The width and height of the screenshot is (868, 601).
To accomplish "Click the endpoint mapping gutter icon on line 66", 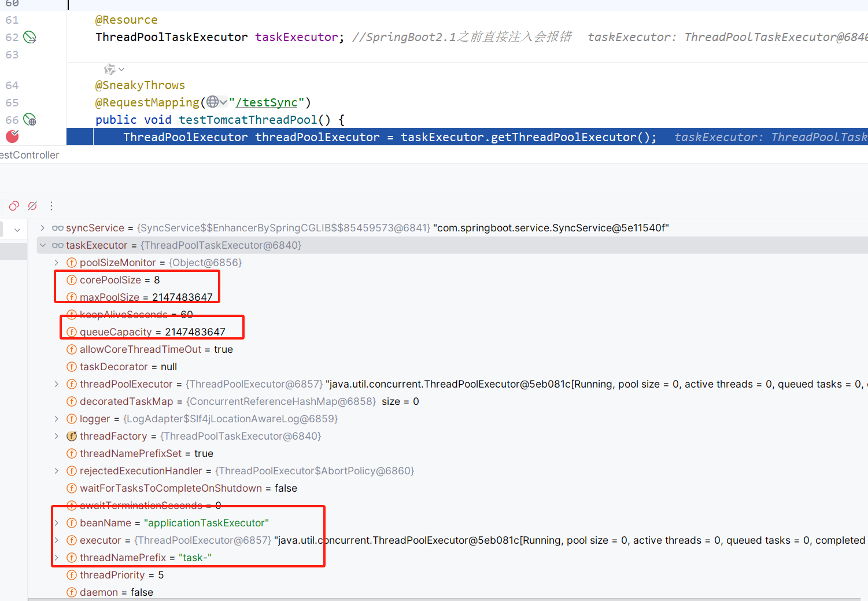I will 29,120.
